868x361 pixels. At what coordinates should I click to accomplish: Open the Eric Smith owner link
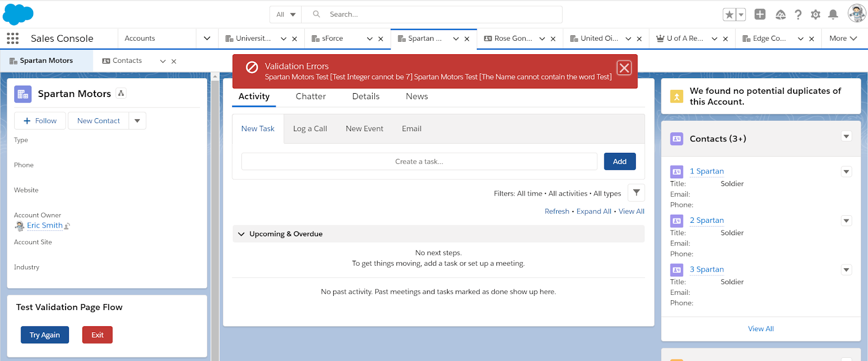click(x=44, y=225)
